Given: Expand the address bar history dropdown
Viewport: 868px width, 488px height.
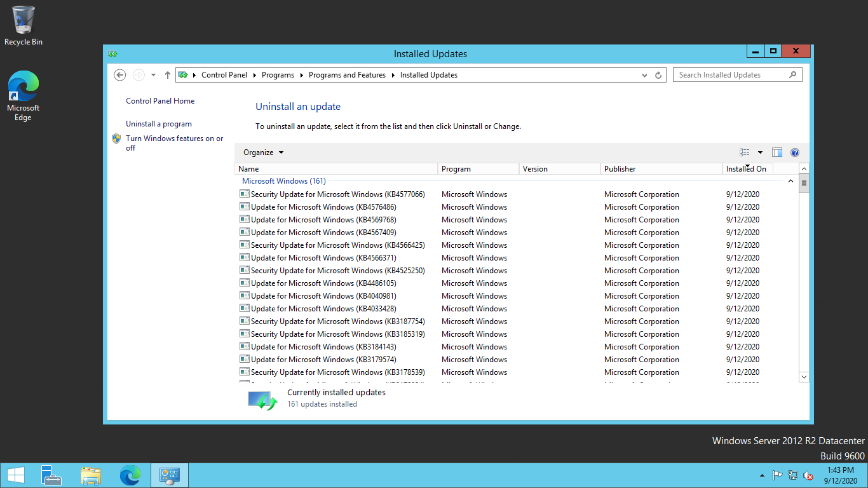Looking at the screenshot, I should coord(645,75).
